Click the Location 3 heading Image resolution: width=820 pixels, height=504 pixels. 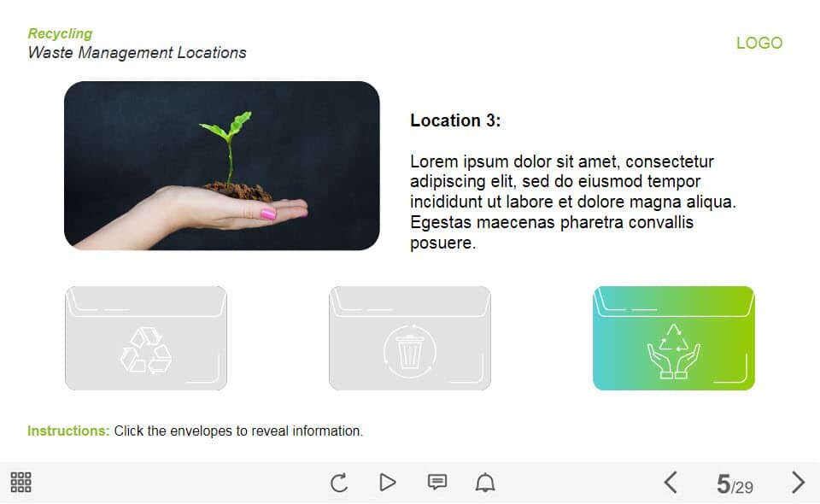click(455, 120)
